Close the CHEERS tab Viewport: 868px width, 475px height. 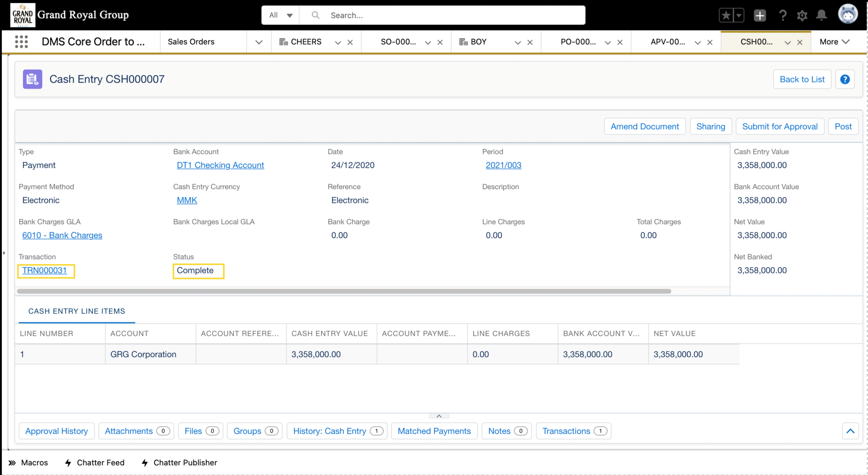350,42
